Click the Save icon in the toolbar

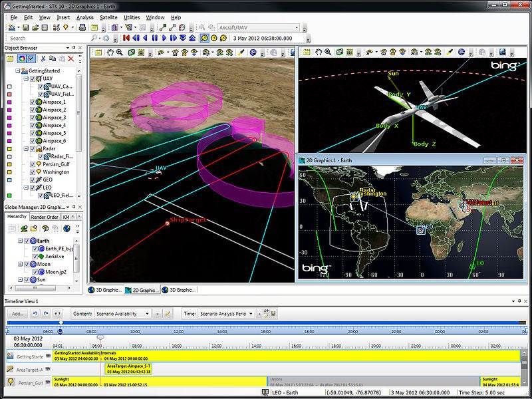click(25, 27)
